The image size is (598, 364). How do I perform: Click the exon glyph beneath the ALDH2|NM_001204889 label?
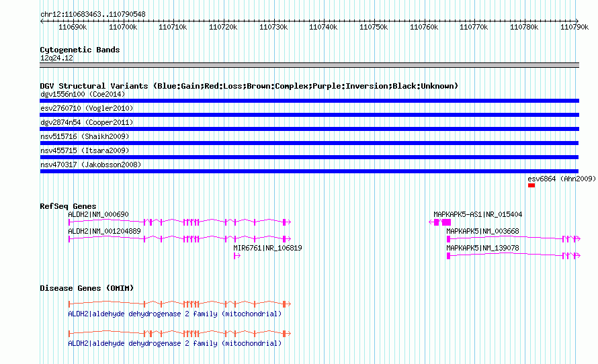pyautogui.click(x=179, y=238)
